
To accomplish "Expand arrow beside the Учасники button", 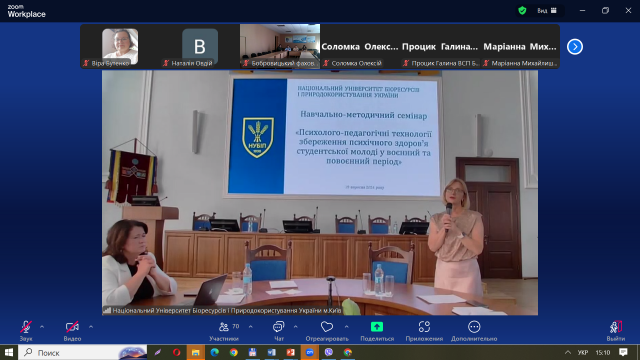I will [251, 327].
